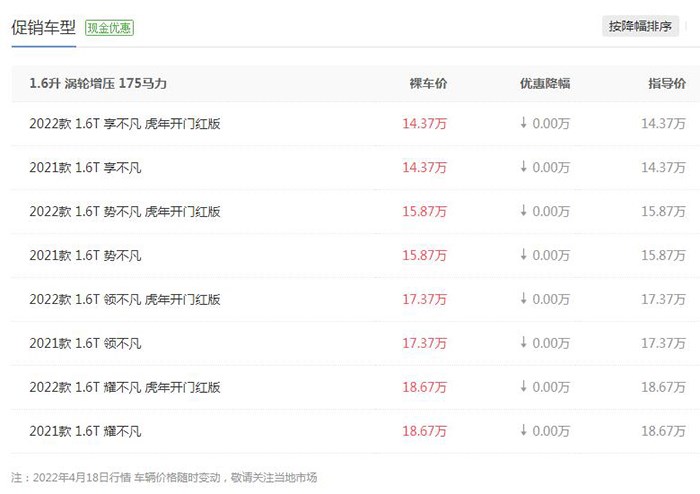This screenshot has width=700, height=494.
Task: Click the red 18.67万 price of 2021款 耀不凡
Action: click(x=425, y=432)
